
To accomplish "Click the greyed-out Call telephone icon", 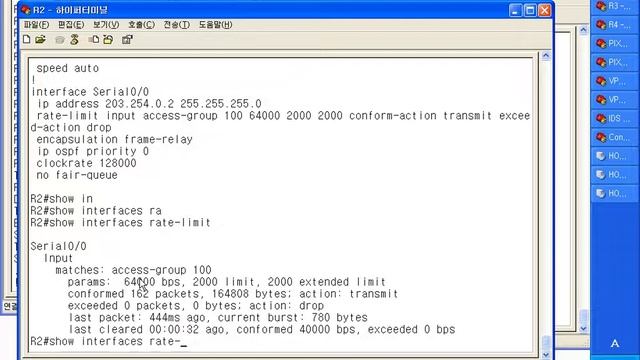I will click(60, 40).
